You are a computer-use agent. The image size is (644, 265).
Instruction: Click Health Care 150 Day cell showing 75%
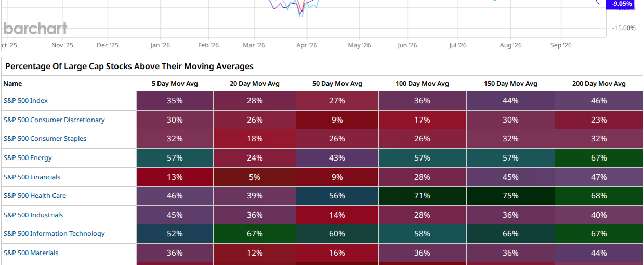click(510, 196)
